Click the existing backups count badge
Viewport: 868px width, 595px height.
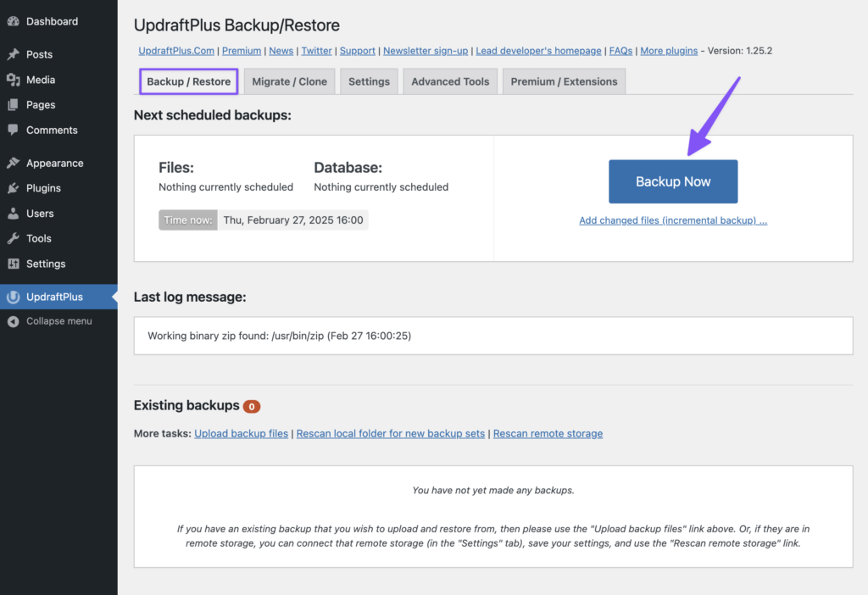tap(252, 407)
